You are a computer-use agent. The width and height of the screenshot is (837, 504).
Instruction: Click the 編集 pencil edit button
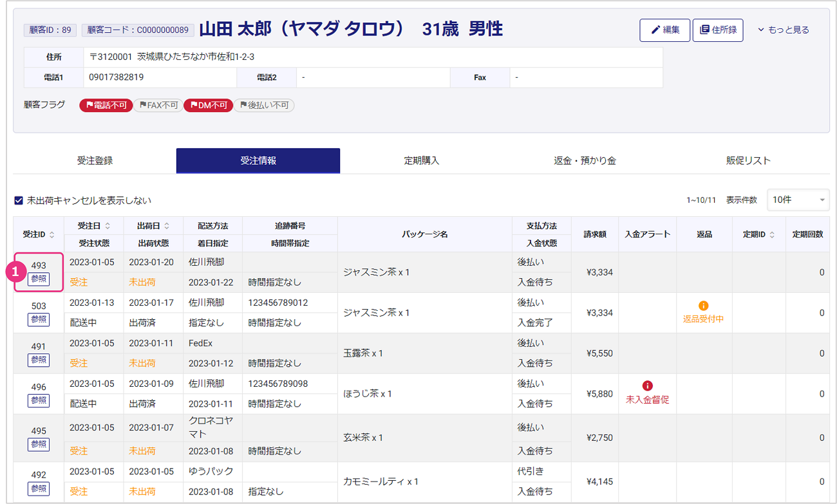[664, 30]
